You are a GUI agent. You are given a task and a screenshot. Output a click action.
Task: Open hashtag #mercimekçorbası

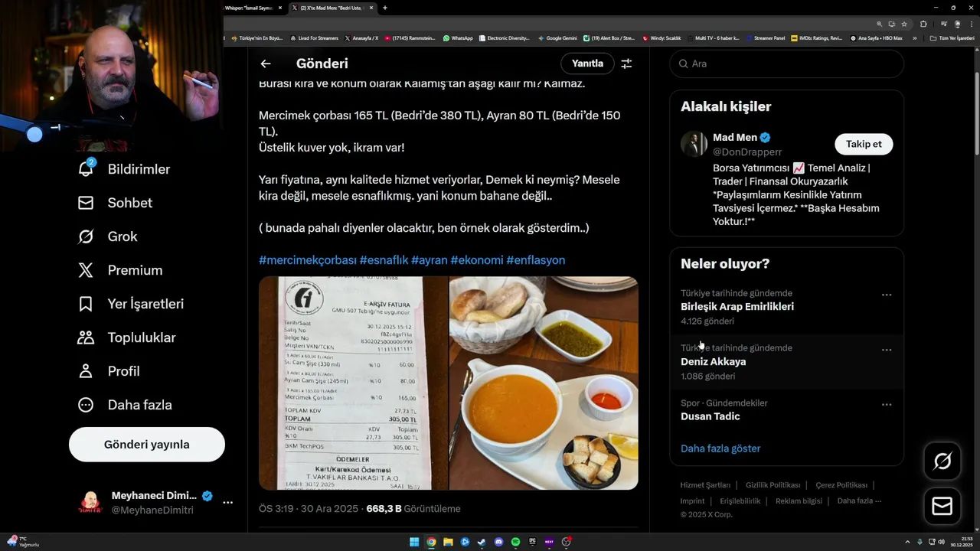point(308,260)
